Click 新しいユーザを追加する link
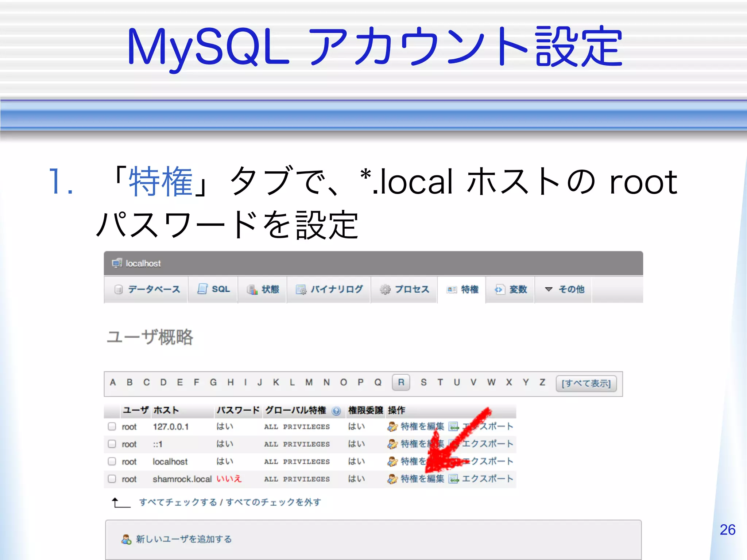Viewport: 747px width, 560px height. pos(184,539)
